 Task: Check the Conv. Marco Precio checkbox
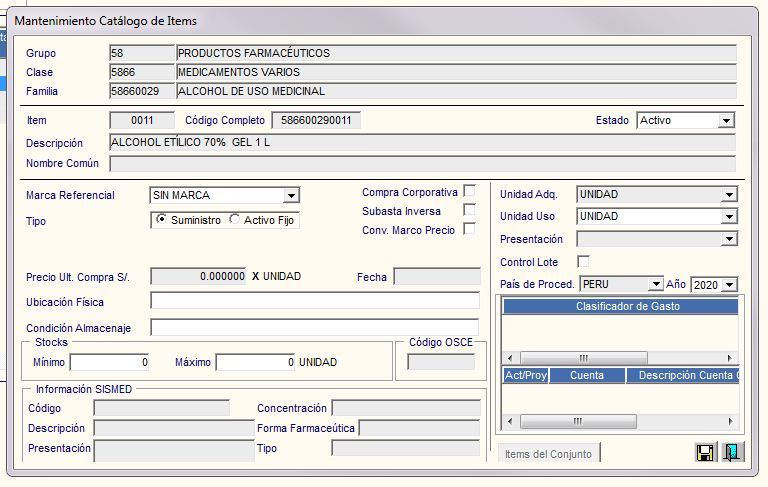(469, 230)
